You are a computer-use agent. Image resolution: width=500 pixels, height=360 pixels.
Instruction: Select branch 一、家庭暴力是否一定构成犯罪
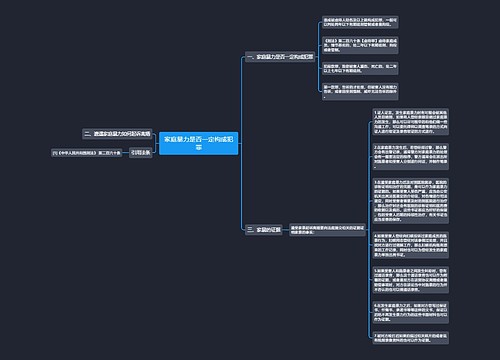[280, 57]
